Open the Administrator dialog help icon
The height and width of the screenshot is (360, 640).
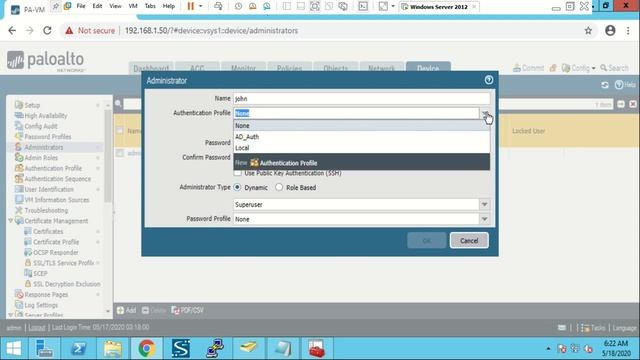(489, 80)
